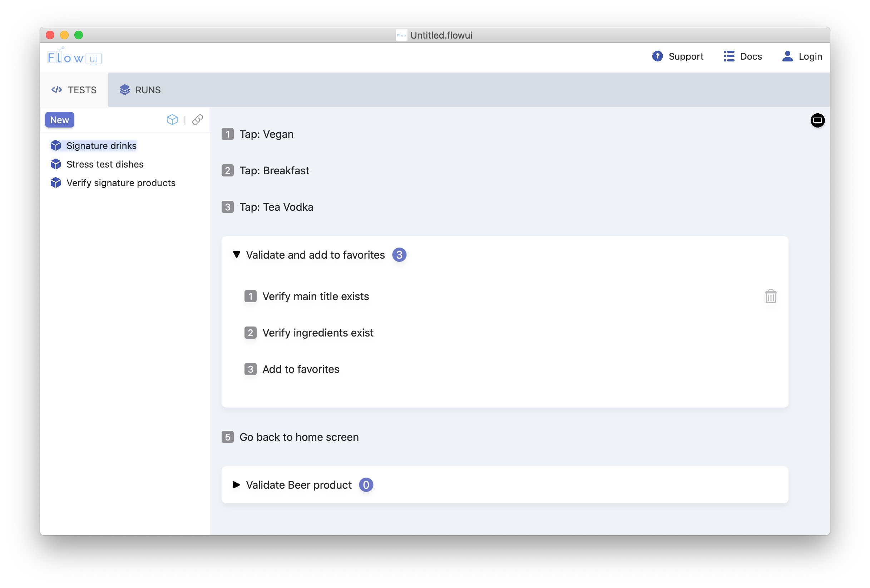Select the Signature drinks test
870x588 pixels.
click(x=101, y=145)
